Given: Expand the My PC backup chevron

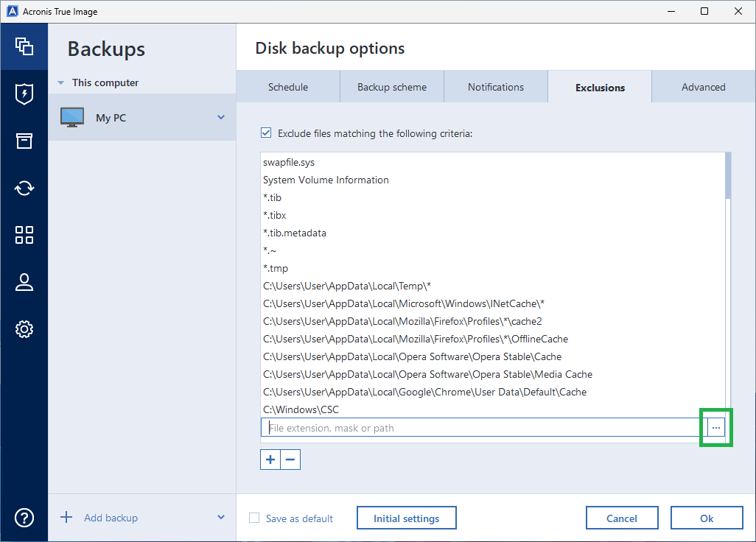Looking at the screenshot, I should point(220,116).
